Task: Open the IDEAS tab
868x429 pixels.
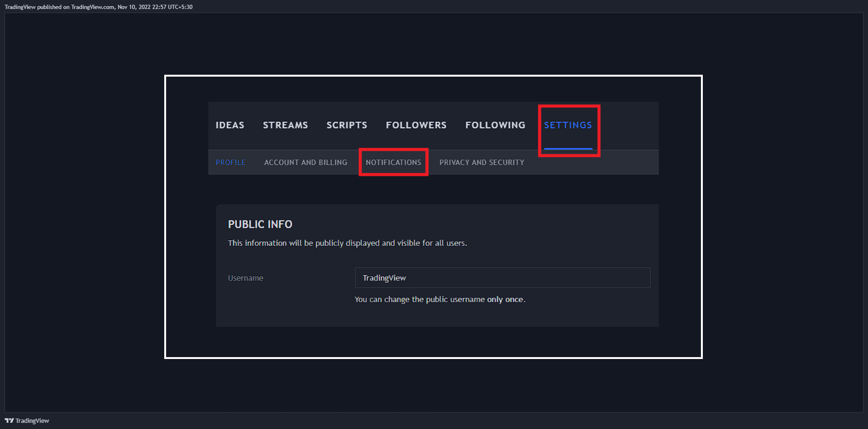Action: (x=230, y=125)
